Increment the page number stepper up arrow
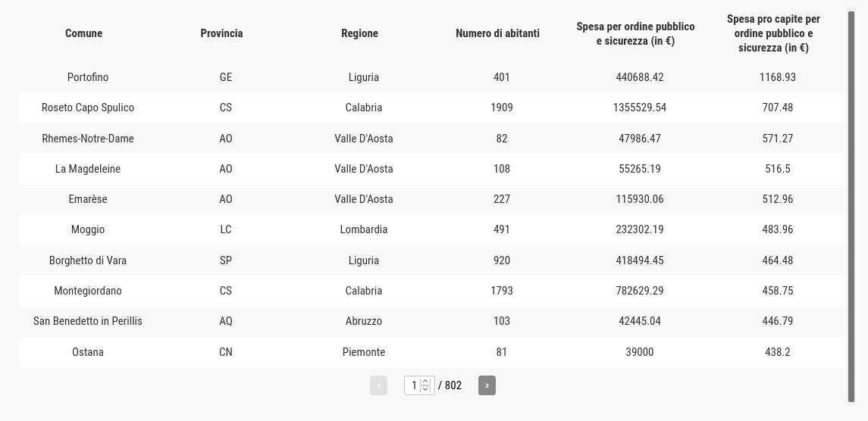 [425, 381]
